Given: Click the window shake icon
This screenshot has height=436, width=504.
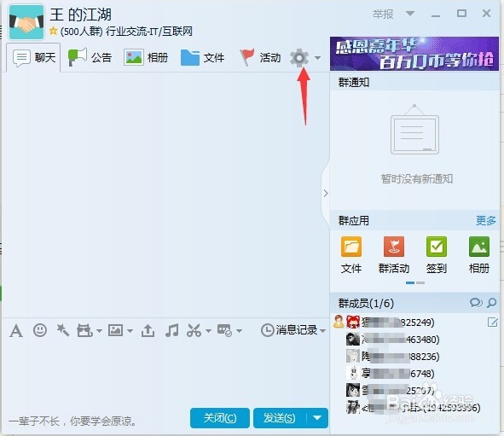Looking at the screenshot, I should click(x=84, y=330).
